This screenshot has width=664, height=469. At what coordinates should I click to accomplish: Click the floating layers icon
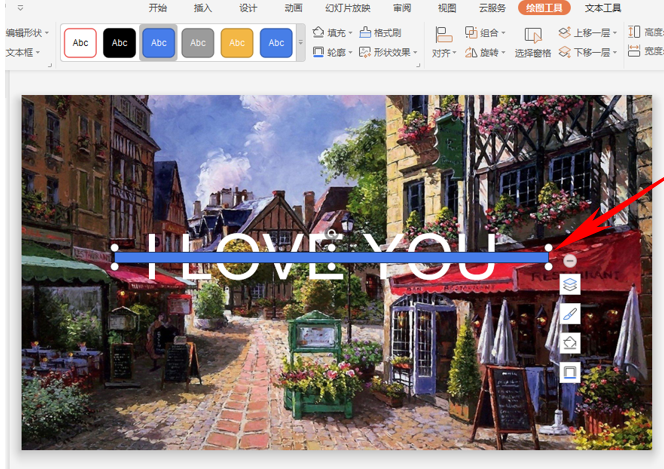(x=570, y=285)
